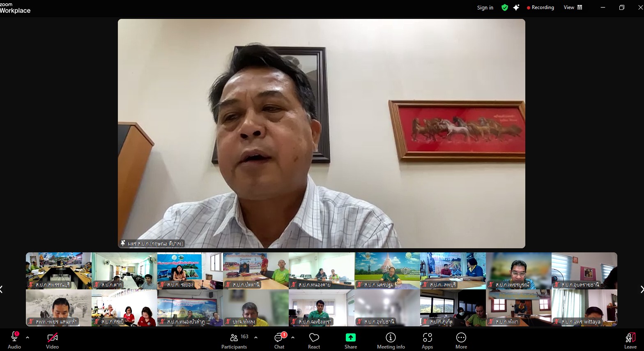
Task: Expand participants options caret
Action: pos(256,337)
